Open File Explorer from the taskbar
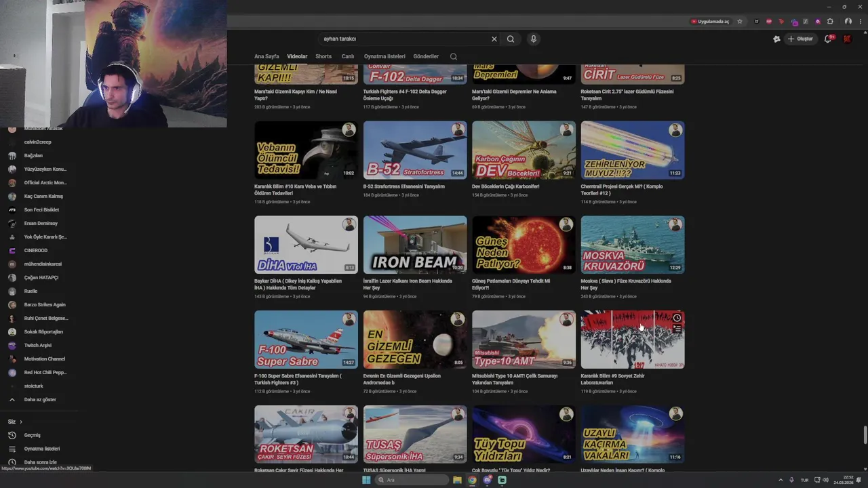 tap(458, 480)
